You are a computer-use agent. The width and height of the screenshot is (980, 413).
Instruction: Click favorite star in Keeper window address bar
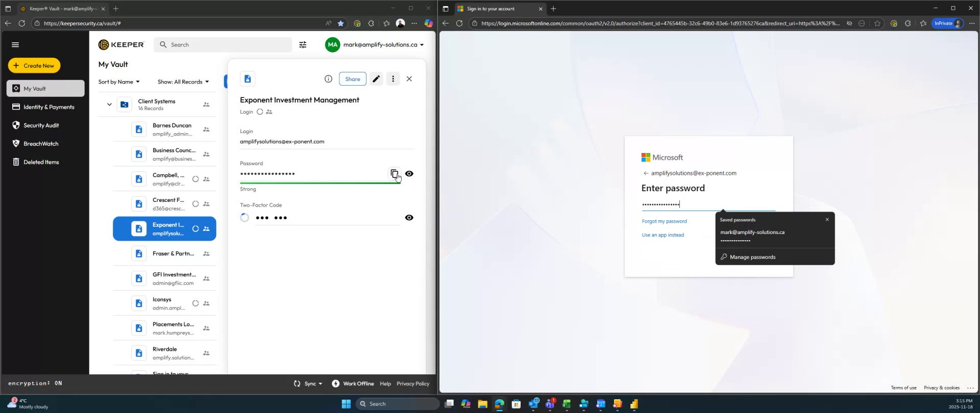[x=340, y=23]
